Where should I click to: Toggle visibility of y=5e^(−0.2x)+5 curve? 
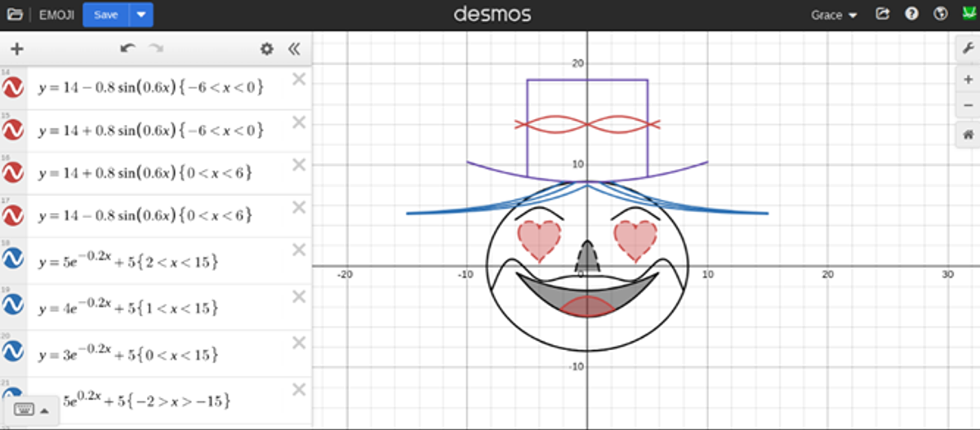[13, 259]
